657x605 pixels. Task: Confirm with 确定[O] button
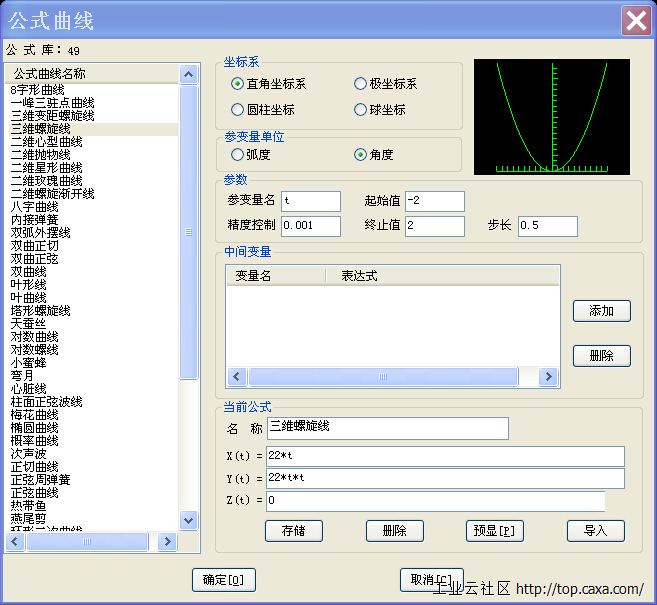click(223, 580)
